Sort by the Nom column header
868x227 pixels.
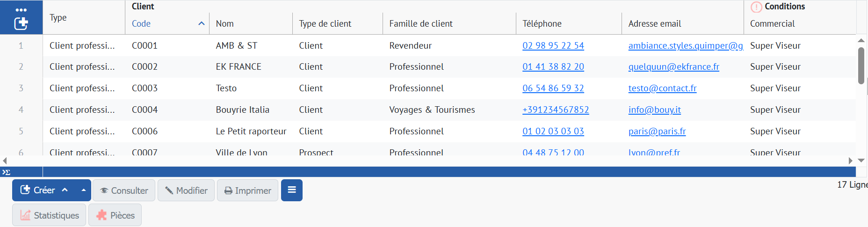tap(225, 23)
